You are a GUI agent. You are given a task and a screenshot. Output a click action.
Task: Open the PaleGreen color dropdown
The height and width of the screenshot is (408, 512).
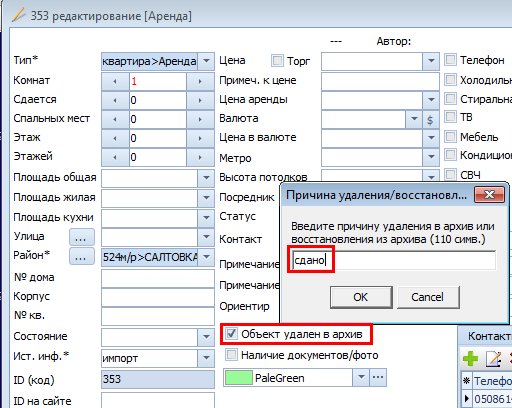coord(361,378)
